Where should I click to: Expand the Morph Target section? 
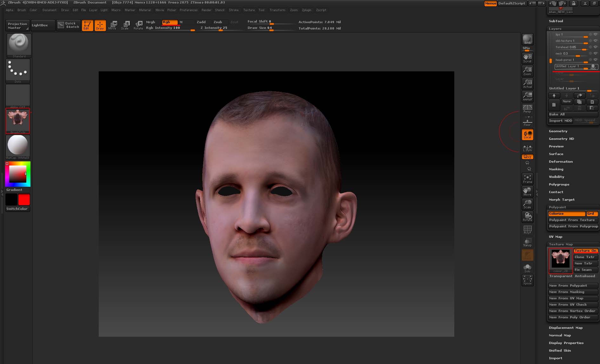click(x=562, y=199)
